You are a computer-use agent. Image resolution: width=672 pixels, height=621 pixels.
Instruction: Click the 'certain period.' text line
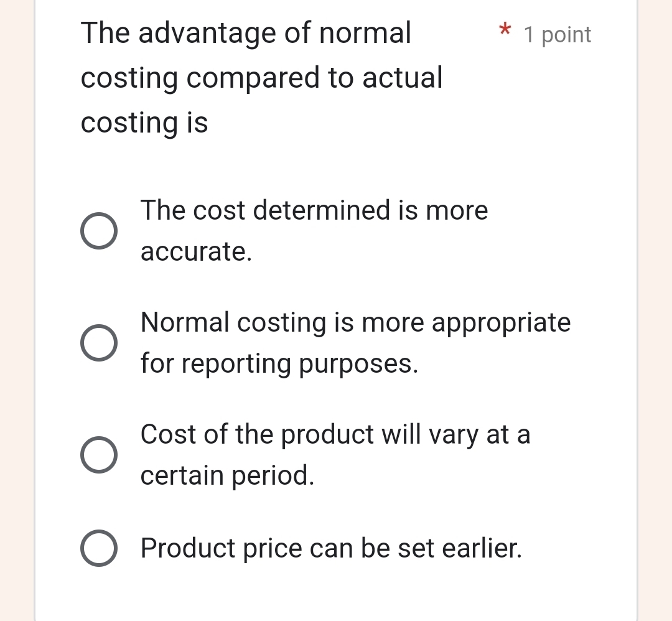tap(227, 475)
